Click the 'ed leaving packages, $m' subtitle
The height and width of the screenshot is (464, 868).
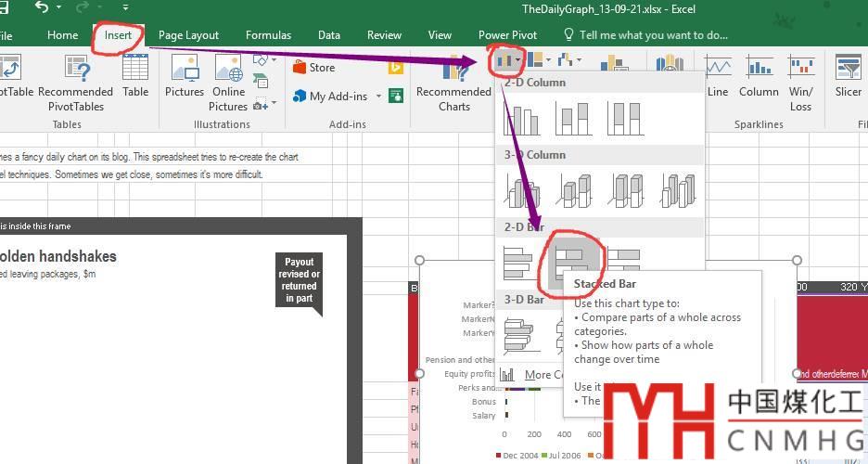pos(47,274)
